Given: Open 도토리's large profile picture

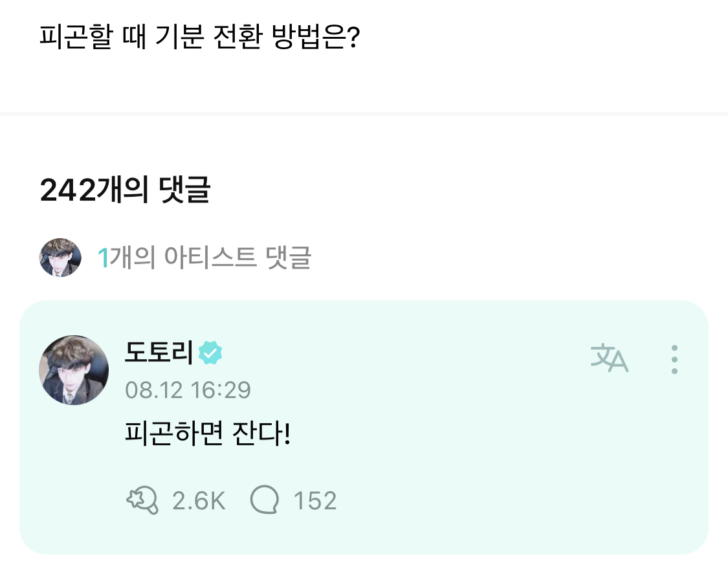Looking at the screenshot, I should tap(74, 370).
